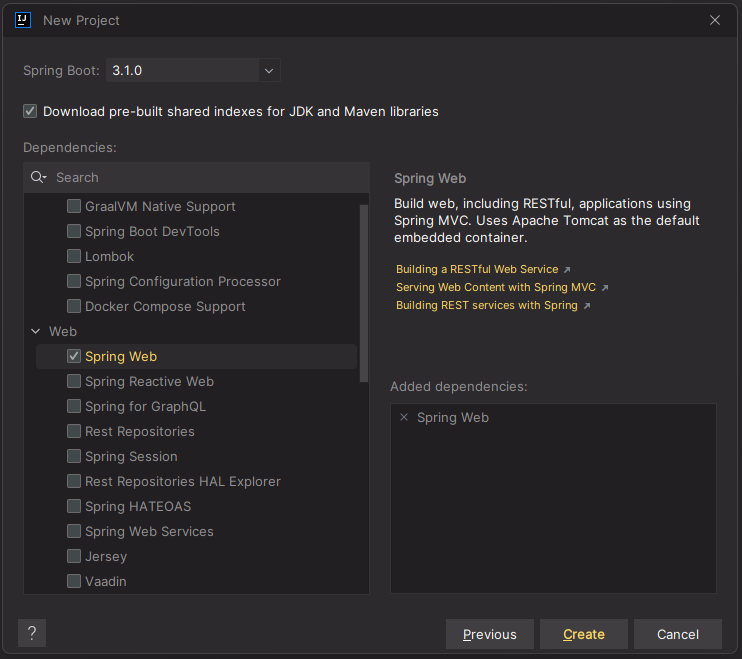Select the Vaadin list row label
This screenshot has width=742, height=659.
[x=106, y=581]
